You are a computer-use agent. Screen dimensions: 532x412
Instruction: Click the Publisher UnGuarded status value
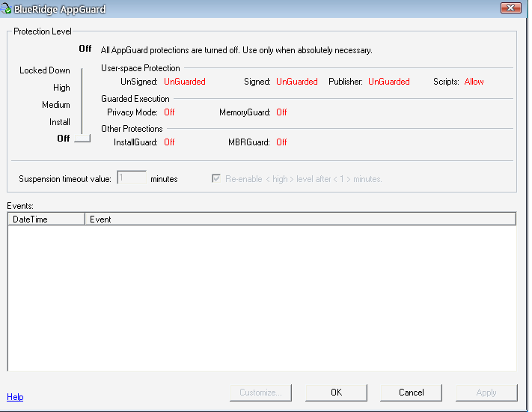(x=389, y=82)
